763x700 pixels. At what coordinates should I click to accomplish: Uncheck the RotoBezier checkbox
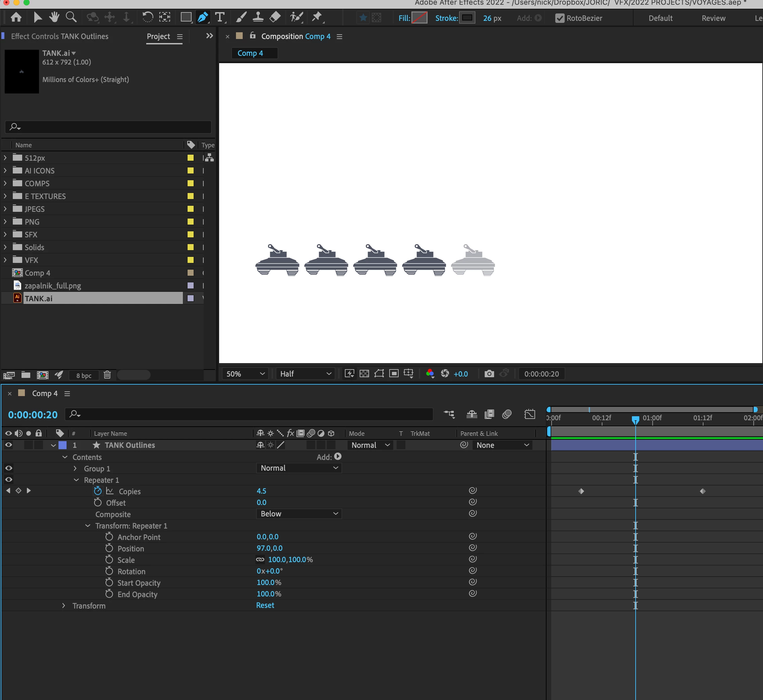(560, 18)
